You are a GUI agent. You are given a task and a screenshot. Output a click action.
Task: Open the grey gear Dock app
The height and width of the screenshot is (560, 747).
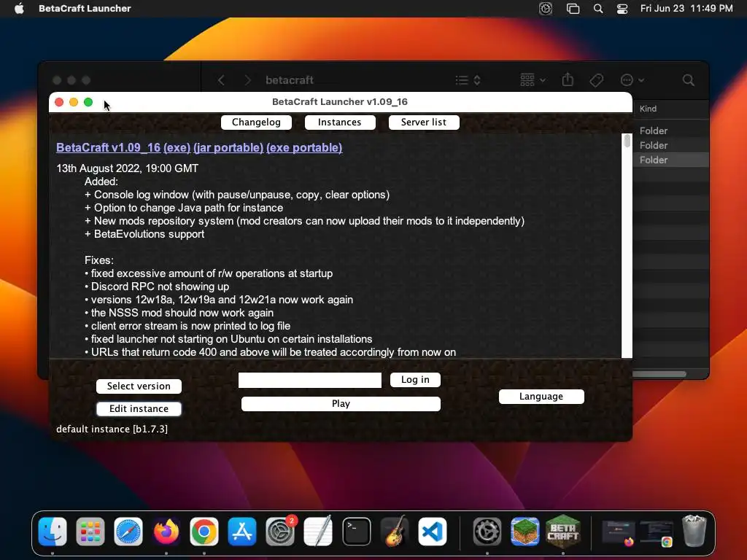coord(487,531)
